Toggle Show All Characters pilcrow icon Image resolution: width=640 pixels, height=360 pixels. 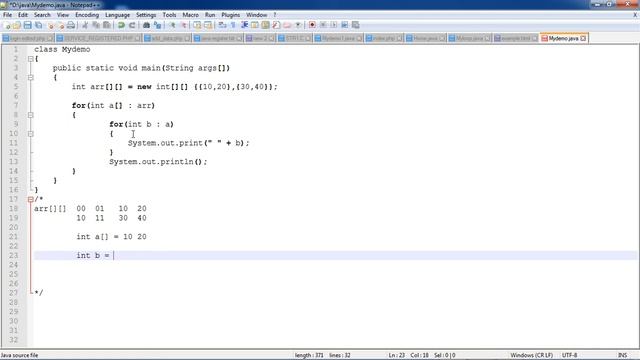point(233,25)
